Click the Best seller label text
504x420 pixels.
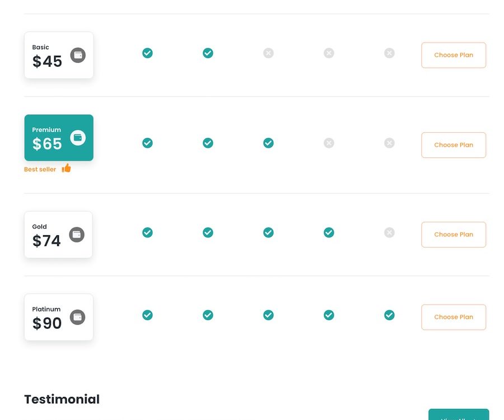click(x=40, y=169)
